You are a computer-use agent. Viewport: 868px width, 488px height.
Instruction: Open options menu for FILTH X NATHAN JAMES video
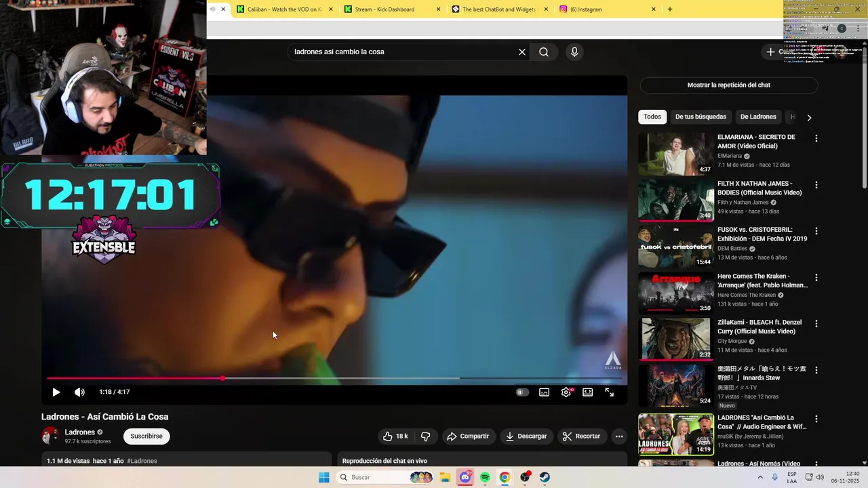point(816,185)
